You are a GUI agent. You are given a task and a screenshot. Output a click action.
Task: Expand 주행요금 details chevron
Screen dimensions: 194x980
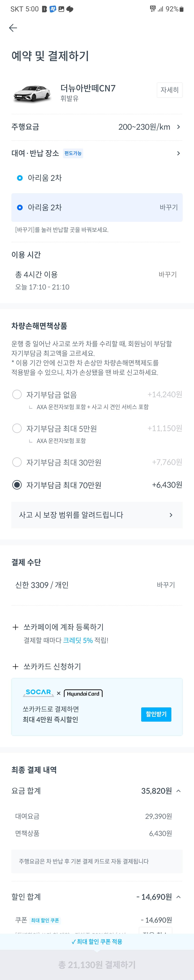coord(178,127)
